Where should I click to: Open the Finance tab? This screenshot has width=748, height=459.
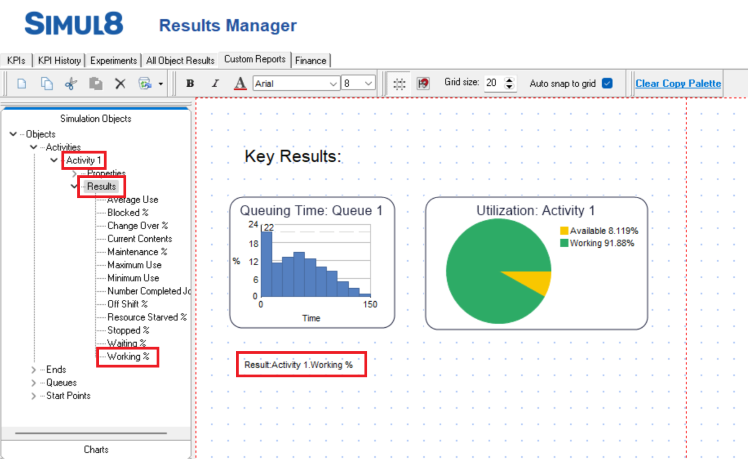[x=311, y=60]
